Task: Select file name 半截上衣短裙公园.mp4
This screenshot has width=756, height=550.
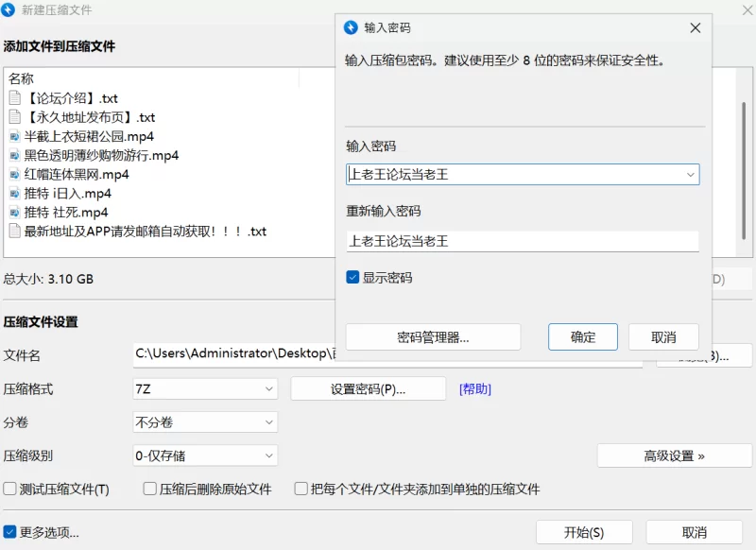Action: pyautogui.click(x=89, y=136)
